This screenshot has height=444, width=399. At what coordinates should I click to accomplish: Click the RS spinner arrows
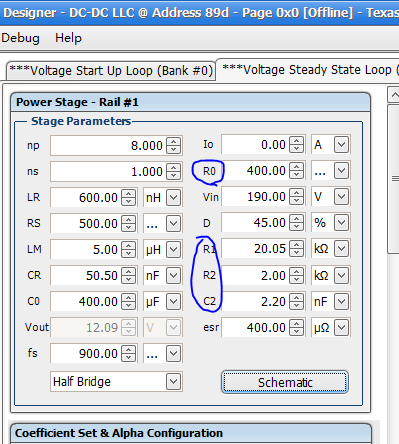(128, 224)
